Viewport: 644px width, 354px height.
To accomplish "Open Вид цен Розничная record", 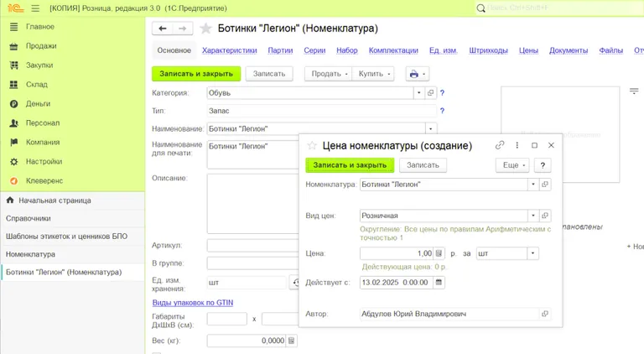I will 544,216.
